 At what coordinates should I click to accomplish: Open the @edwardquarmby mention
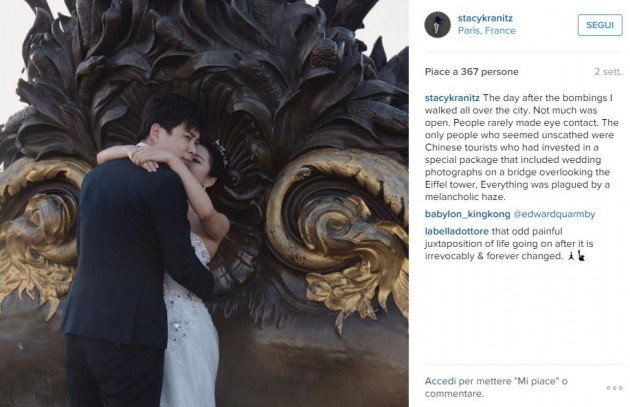554,214
